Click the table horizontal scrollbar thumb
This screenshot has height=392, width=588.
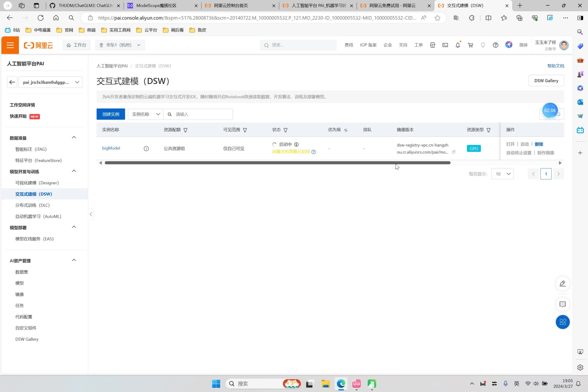[x=277, y=163]
